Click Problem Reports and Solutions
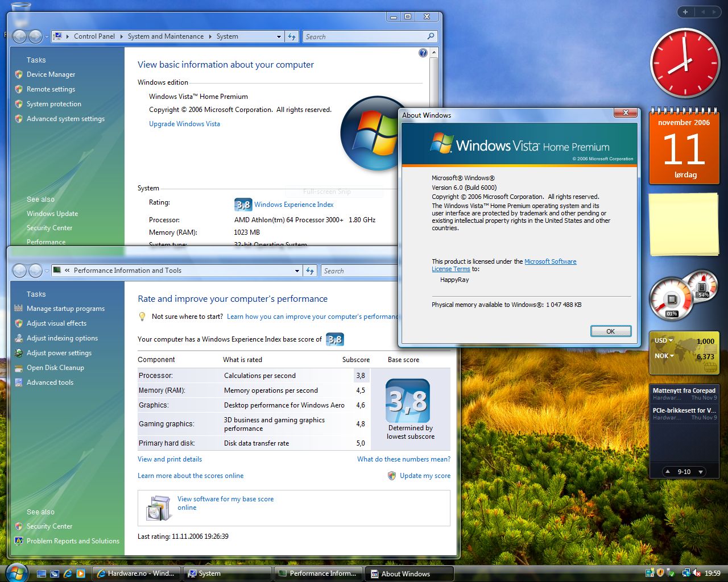Image resolution: width=728 pixels, height=582 pixels. pos(73,541)
